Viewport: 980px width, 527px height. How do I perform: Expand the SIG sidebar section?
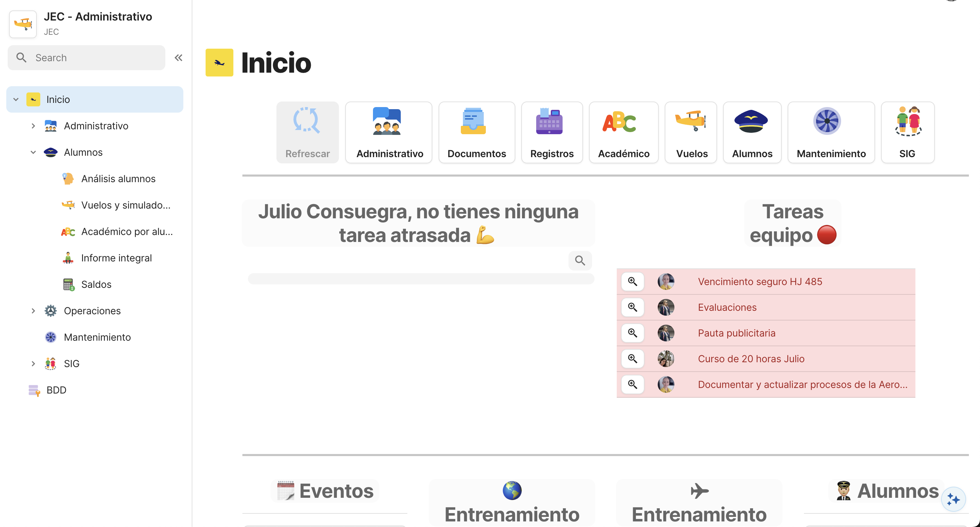point(33,363)
